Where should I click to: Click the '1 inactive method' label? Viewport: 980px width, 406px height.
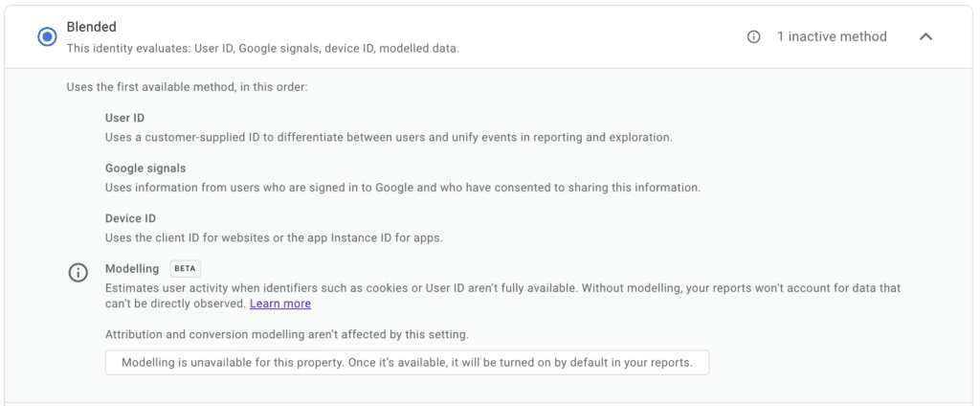pos(831,36)
